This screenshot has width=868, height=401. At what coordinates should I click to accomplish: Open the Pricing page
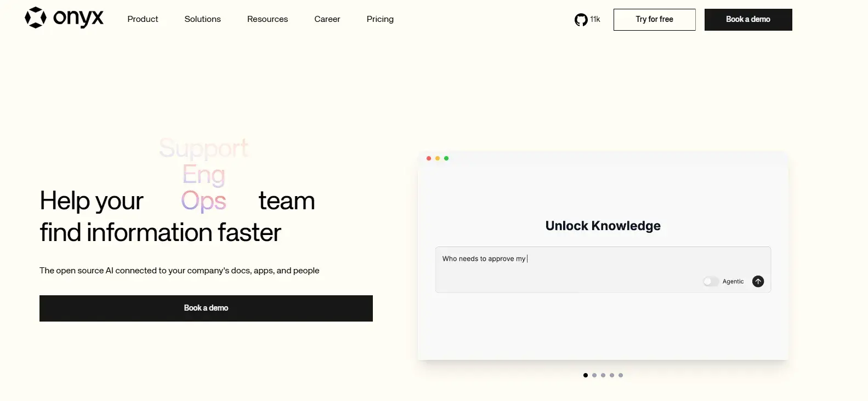point(380,19)
